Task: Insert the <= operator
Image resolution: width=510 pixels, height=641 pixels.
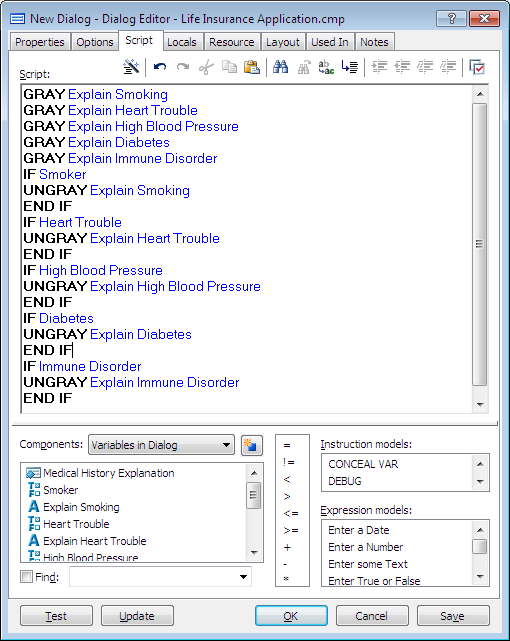Action: tap(291, 513)
